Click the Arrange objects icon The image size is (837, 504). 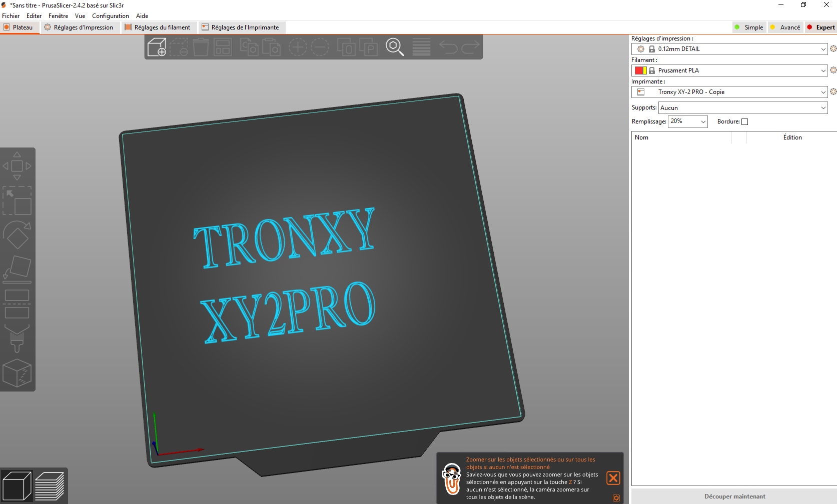point(223,47)
